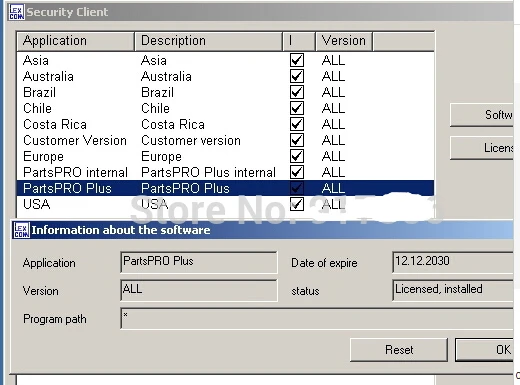Sort by the Description column header
520x385 pixels.
point(208,41)
